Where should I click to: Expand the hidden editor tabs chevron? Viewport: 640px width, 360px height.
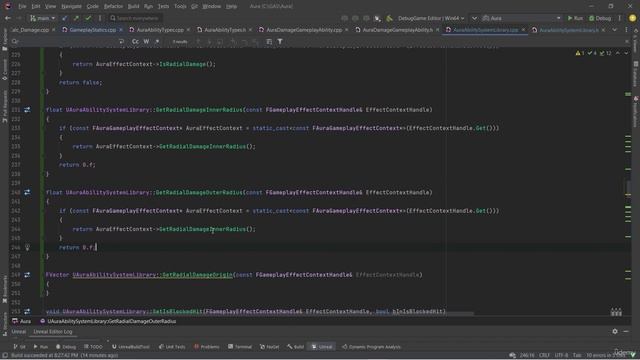[614, 30]
